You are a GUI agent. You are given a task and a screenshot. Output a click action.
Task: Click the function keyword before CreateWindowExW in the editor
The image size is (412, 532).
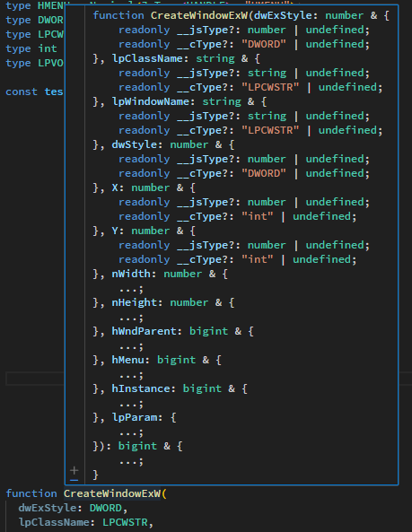31,493
